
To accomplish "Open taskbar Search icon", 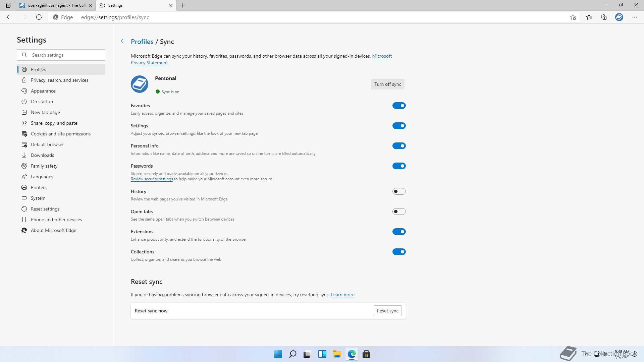I will pyautogui.click(x=292, y=354).
